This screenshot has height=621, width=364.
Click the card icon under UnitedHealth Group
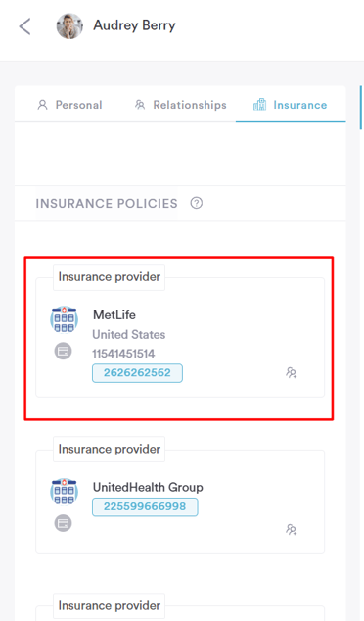point(63,523)
